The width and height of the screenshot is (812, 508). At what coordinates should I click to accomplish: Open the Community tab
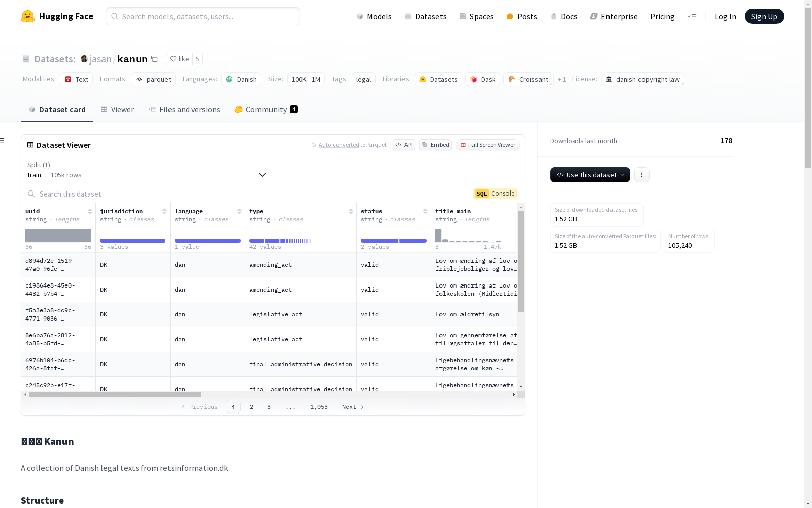pos(266,110)
